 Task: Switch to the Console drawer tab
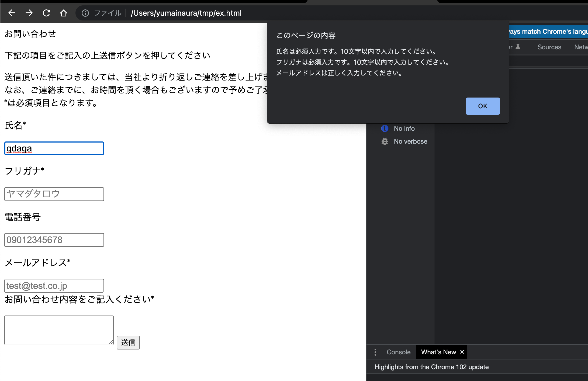[398, 352]
